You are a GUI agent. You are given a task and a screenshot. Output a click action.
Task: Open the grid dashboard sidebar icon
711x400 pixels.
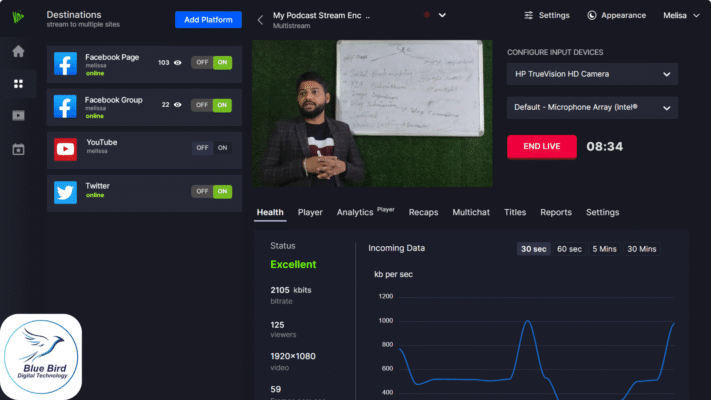click(18, 83)
